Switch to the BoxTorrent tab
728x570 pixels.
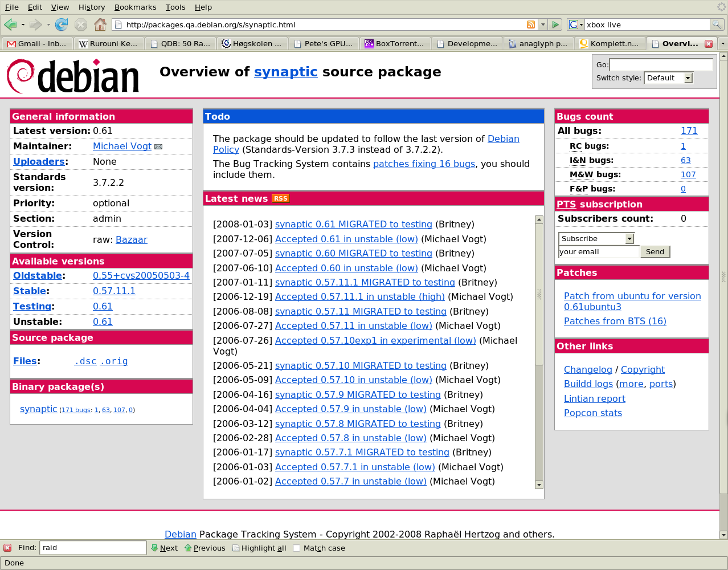(395, 43)
